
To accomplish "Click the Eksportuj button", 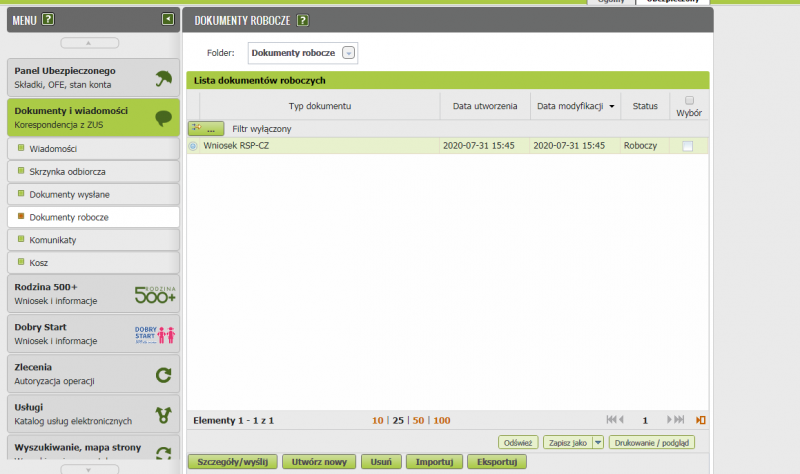I will point(496,462).
